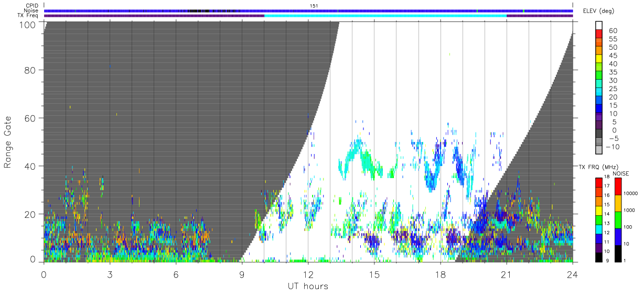The height and width of the screenshot is (297, 644).
Task: Click the CPID value 151
Action: pyautogui.click(x=315, y=6)
